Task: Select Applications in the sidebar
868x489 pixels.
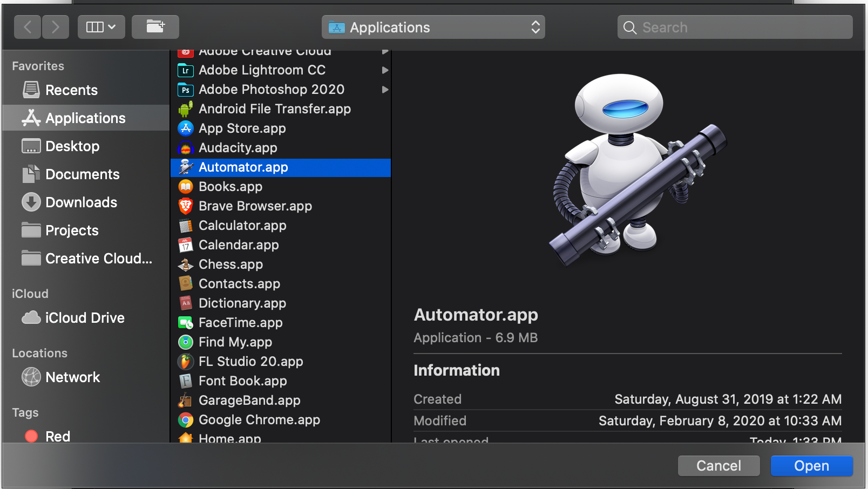Action: pyautogui.click(x=86, y=118)
